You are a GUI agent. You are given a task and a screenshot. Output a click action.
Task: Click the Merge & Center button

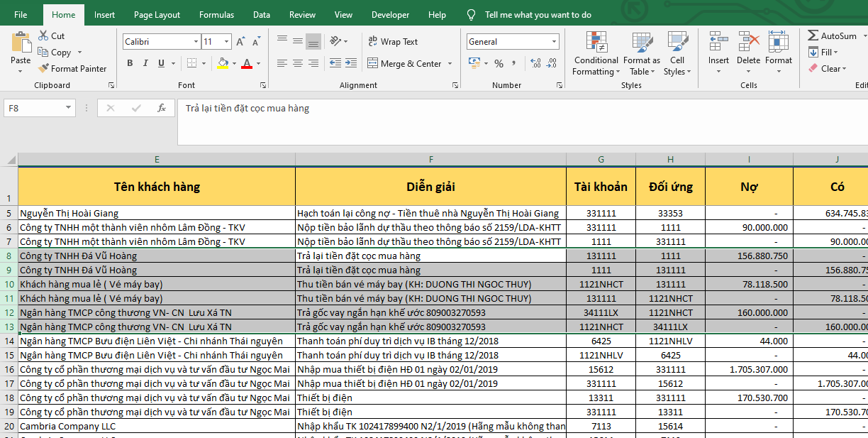pos(404,64)
